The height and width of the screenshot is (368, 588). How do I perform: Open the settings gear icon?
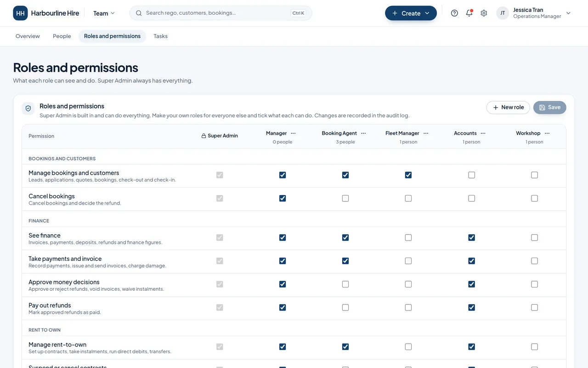[x=484, y=13]
